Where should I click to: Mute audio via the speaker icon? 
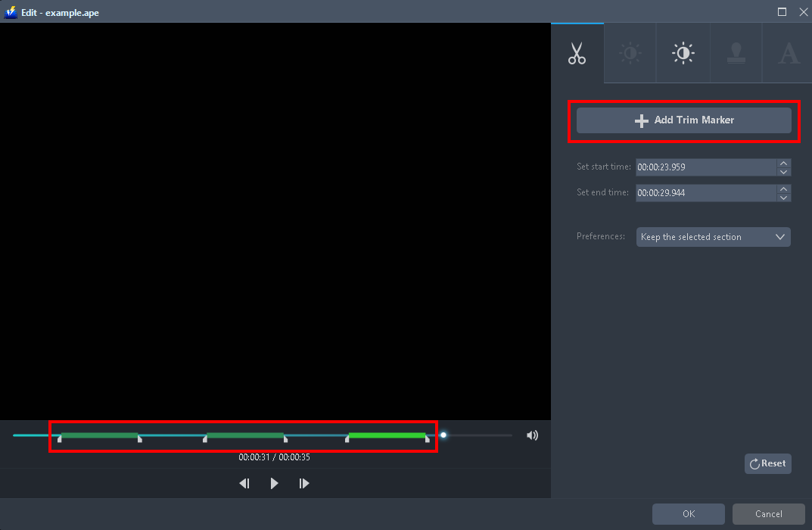tap(532, 435)
